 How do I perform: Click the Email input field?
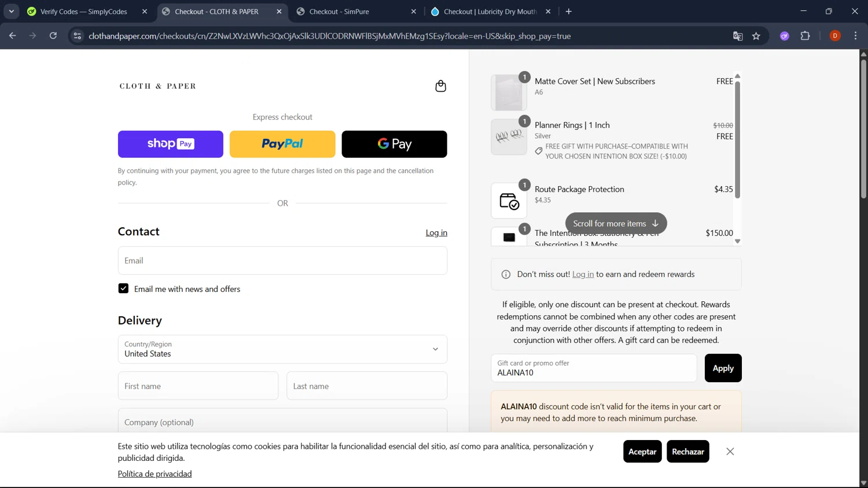point(282,261)
